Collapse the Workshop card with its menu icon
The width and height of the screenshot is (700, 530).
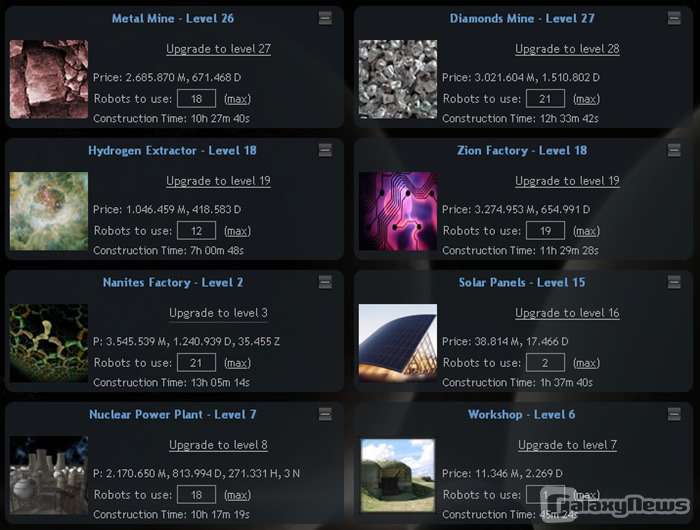674,414
